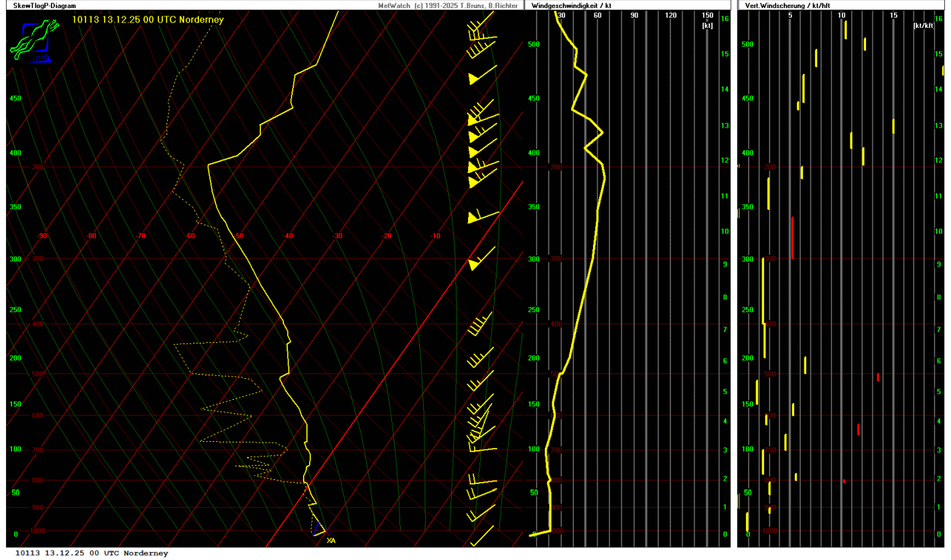Click the yellow Norderney sounding title

click(147, 20)
